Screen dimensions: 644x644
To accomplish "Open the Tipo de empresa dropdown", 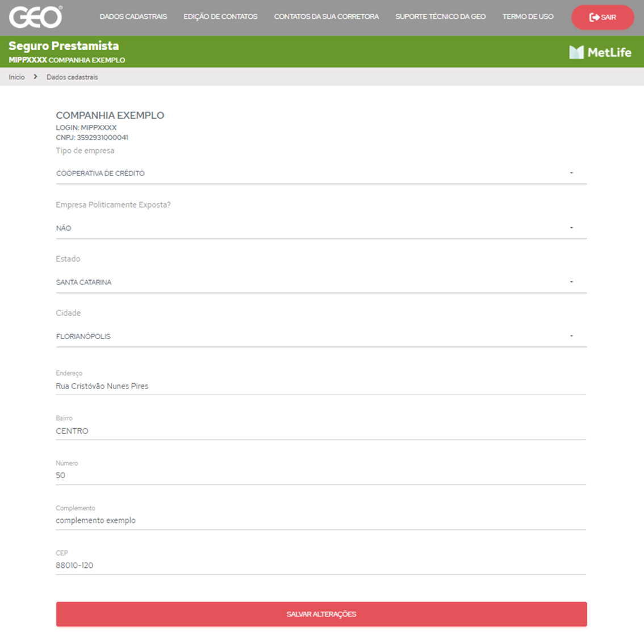I will click(x=321, y=173).
